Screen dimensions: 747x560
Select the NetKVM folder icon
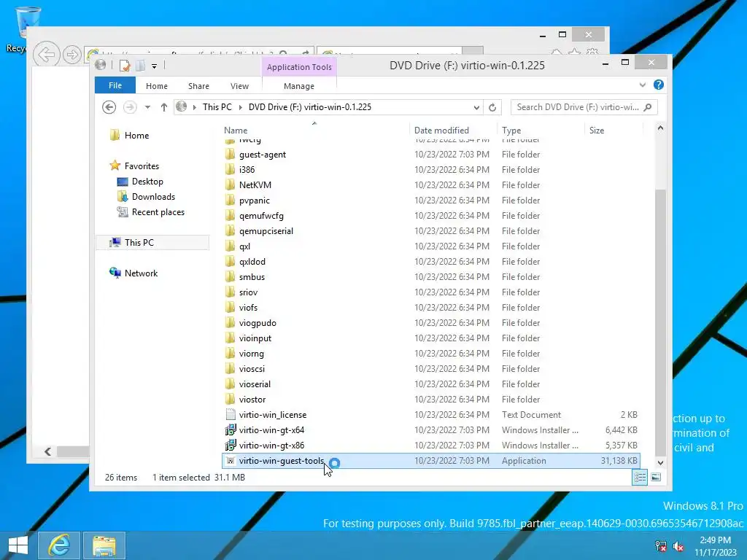230,184
